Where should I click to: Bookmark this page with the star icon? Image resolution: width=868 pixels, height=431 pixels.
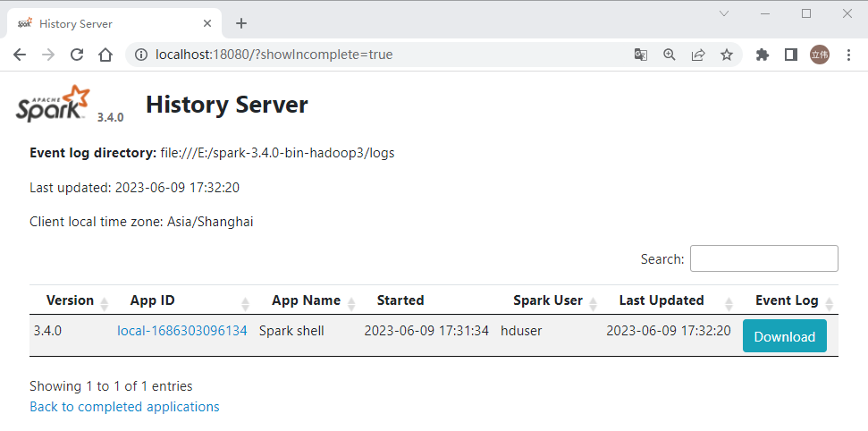click(x=727, y=55)
